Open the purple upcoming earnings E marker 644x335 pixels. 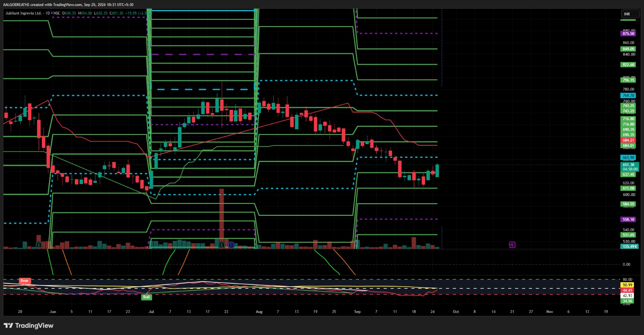click(x=512, y=245)
